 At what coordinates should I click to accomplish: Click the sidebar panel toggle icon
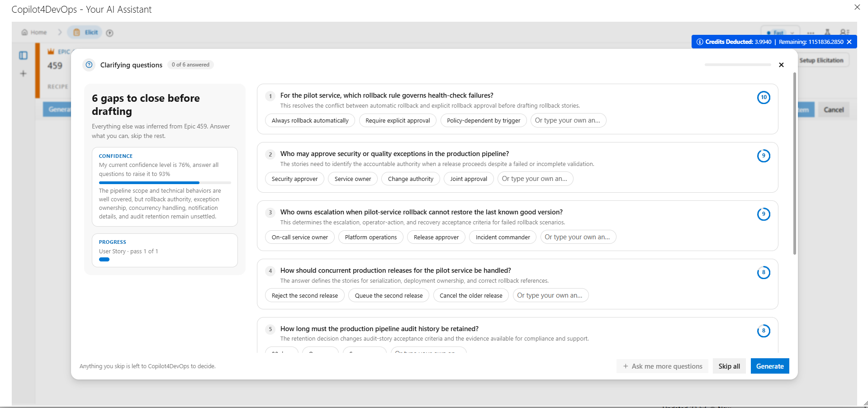23,55
